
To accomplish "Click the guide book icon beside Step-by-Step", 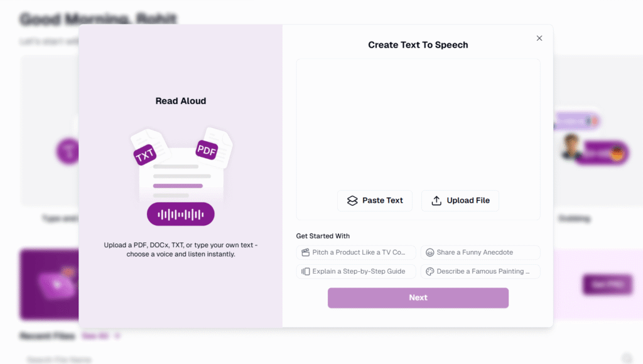I will 306,271.
